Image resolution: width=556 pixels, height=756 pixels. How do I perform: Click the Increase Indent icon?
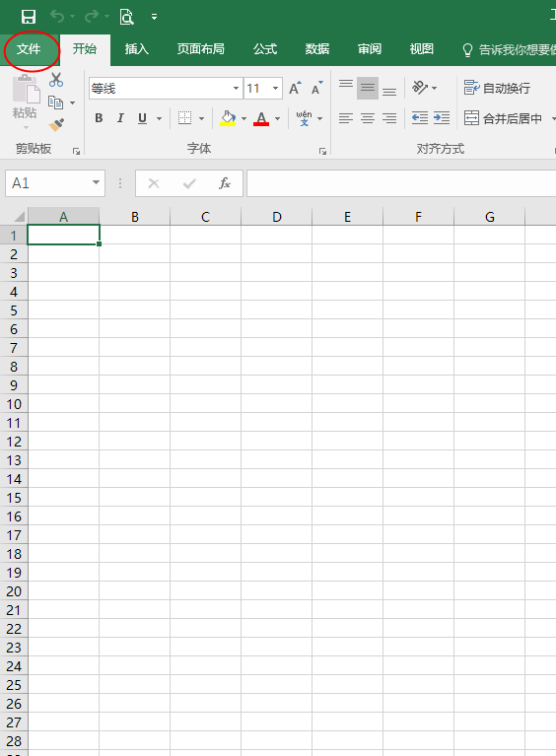(442, 118)
